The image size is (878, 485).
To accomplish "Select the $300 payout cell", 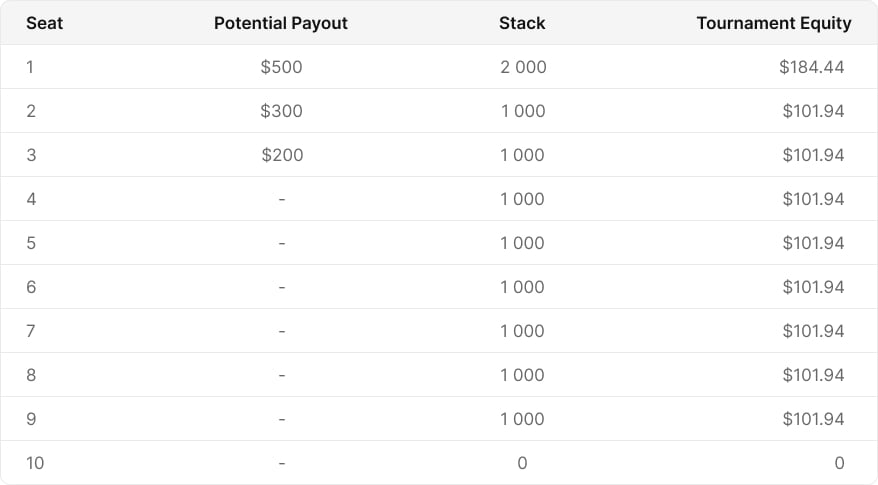I will pos(281,111).
